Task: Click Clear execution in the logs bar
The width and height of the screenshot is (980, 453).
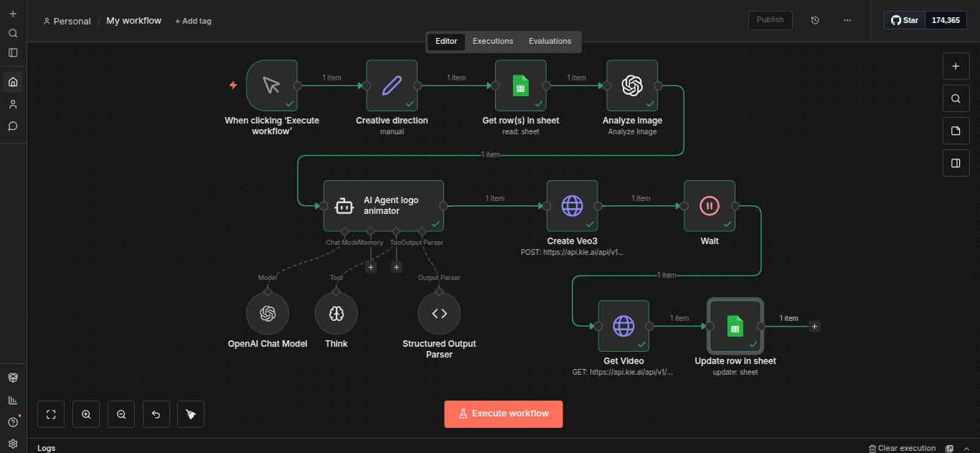Action: click(x=902, y=448)
